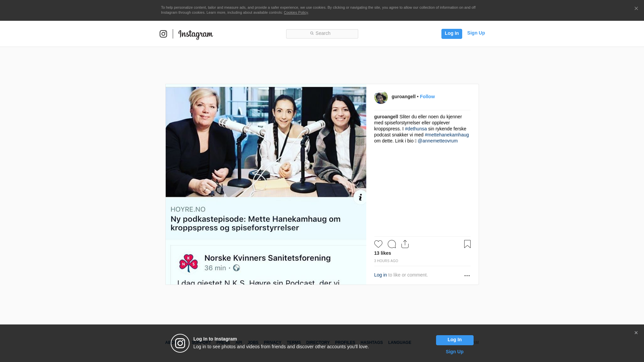Click the comment speech bubble icon

(x=391, y=244)
